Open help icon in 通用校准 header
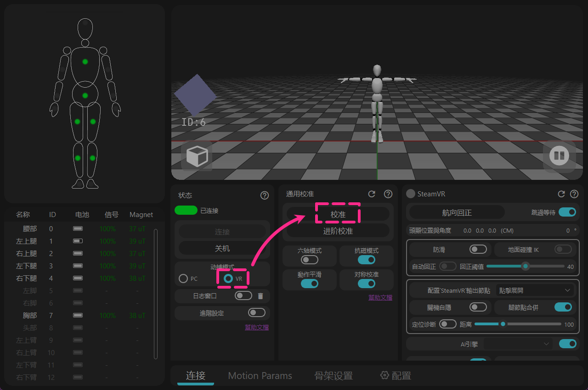This screenshot has height=390, width=588. coord(388,194)
